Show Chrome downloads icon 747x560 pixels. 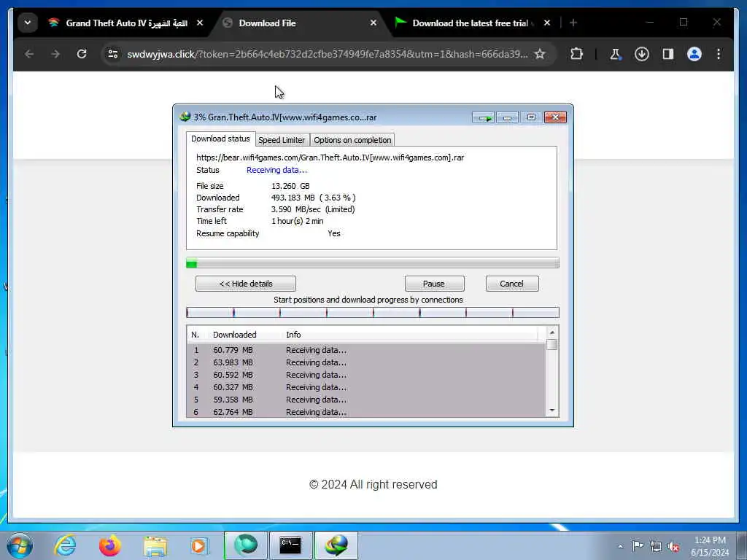coord(642,54)
